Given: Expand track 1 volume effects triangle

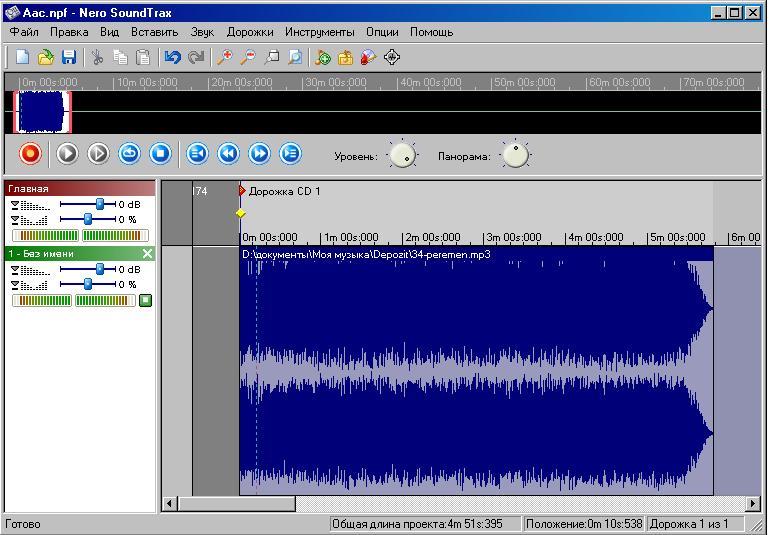Looking at the screenshot, I should click(x=15, y=270).
